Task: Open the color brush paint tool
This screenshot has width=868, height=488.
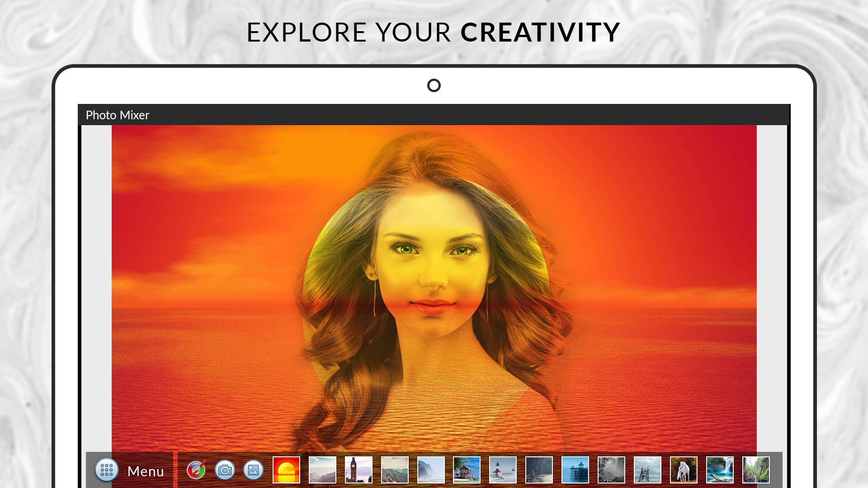Action: (x=196, y=470)
